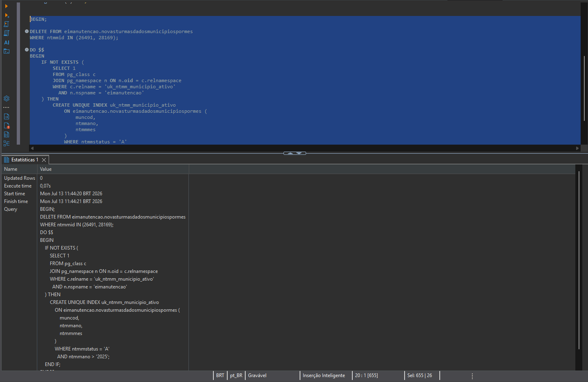Viewport: 588px width, 382px height.
Task: Click AND n.nspname = 'eimanutencao' in editor
Action: tap(101, 93)
